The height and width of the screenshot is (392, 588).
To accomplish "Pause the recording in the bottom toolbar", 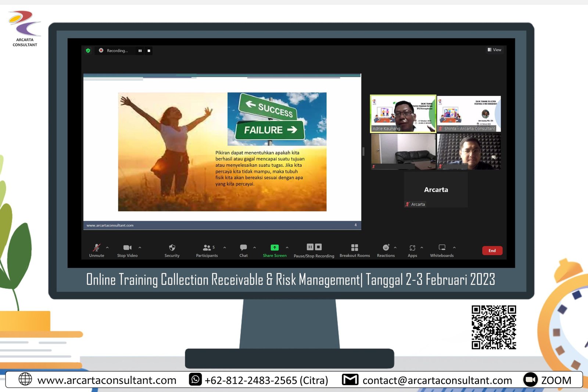I will pos(310,247).
